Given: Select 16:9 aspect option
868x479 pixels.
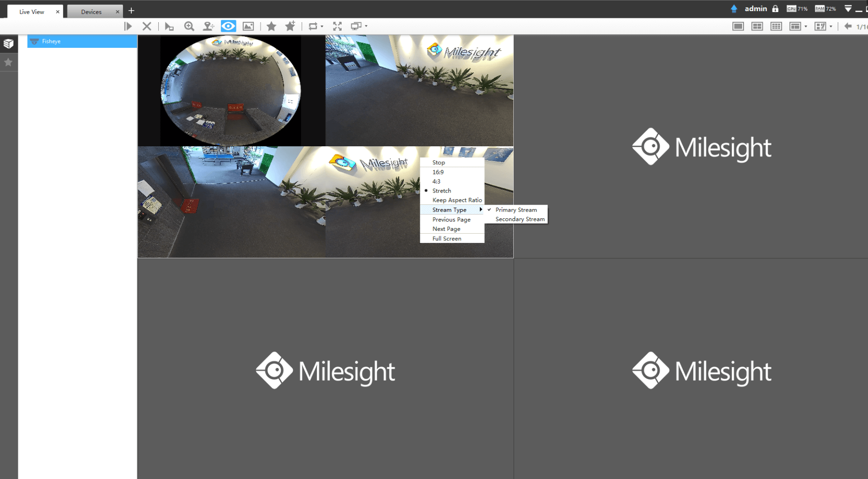Looking at the screenshot, I should tap(452, 172).
